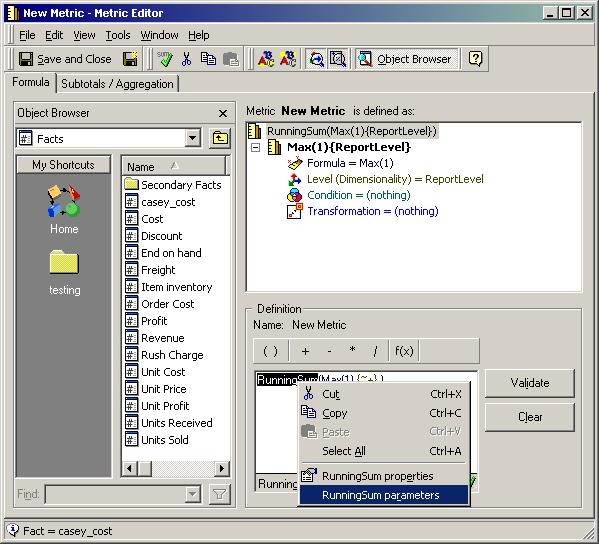The width and height of the screenshot is (599, 544).
Task: Insert parentheses with the ( ) button
Action: click(x=270, y=351)
